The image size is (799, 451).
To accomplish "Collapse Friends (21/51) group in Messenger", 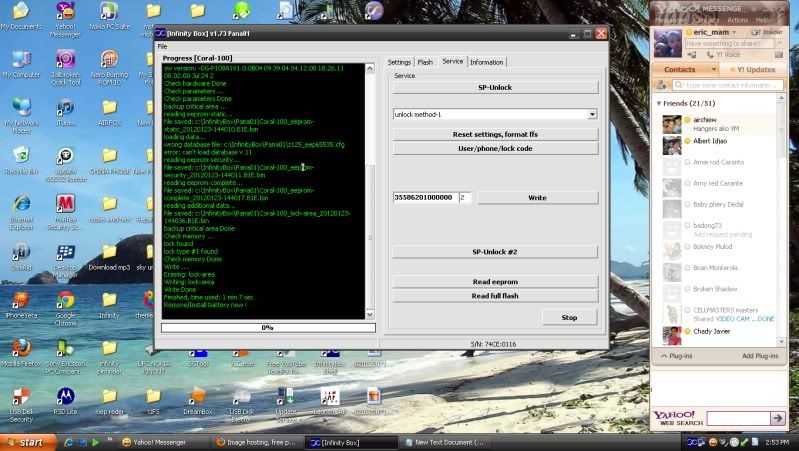I will pos(659,103).
